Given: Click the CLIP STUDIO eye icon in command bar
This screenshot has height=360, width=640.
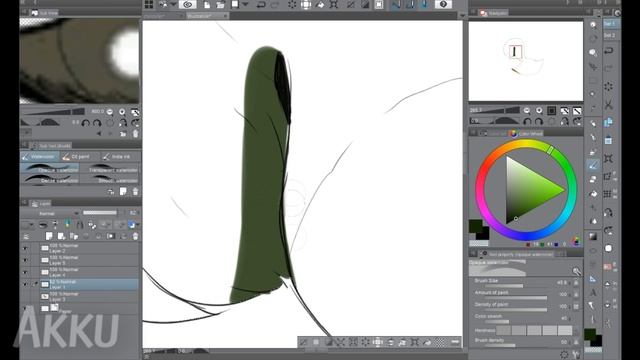Looking at the screenshot, I should (188, 4).
